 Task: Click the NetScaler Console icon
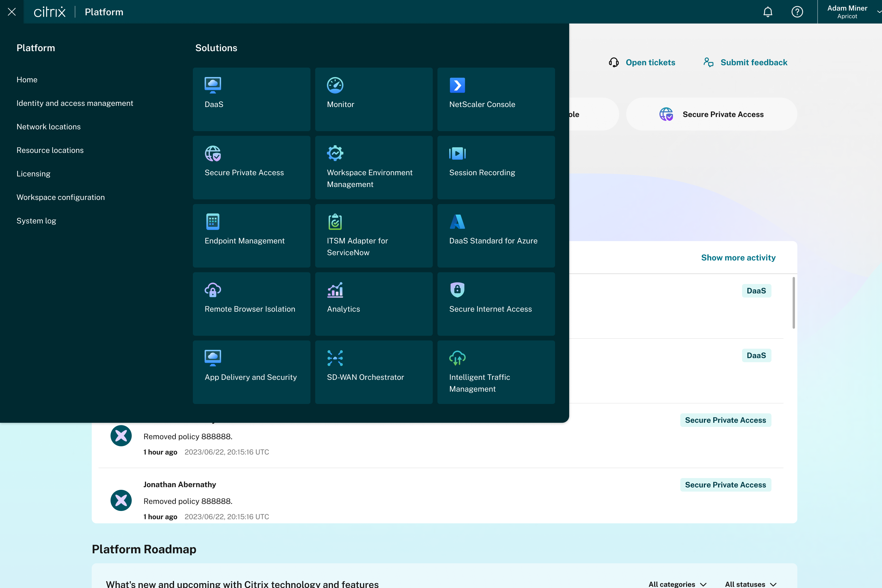457,85
